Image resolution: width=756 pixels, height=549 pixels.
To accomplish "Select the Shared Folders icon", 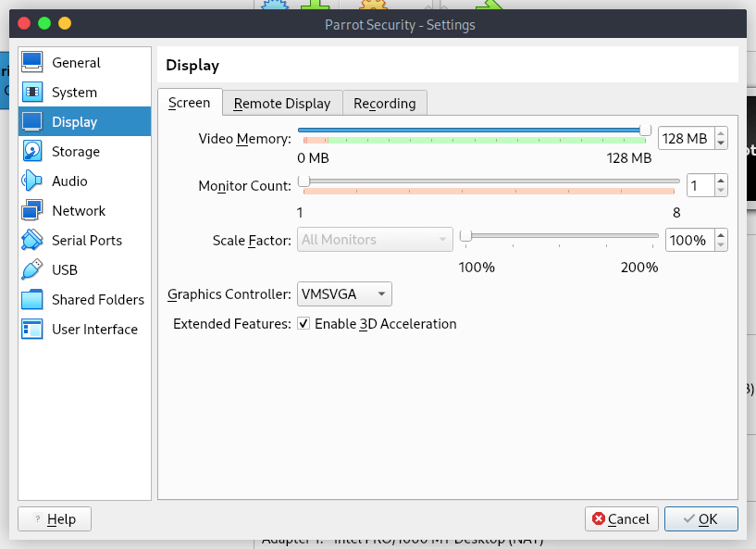I will (x=32, y=300).
